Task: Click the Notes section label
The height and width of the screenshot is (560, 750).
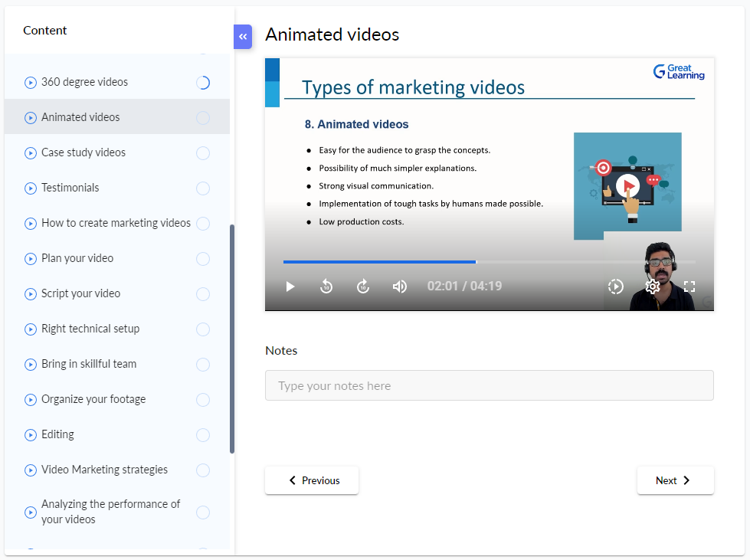Action: coord(281,351)
